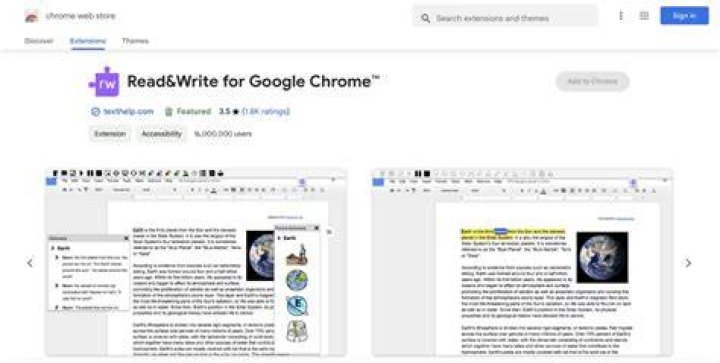Click the Featured badge
Viewport: 720px width, 363px height.
(188, 112)
